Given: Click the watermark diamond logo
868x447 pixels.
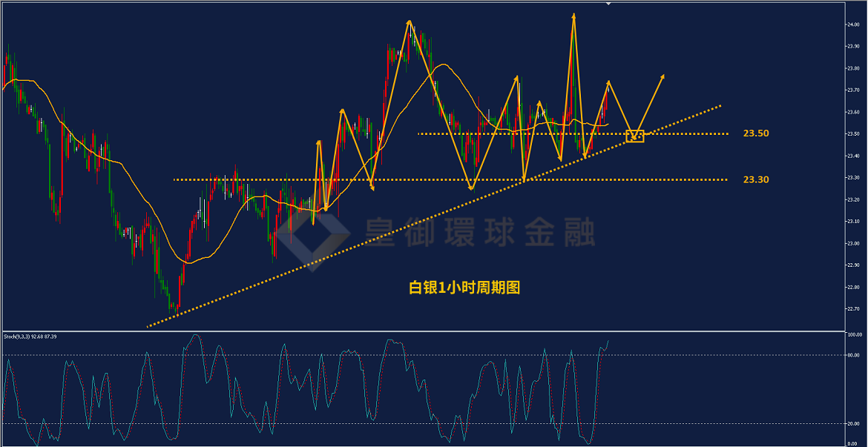Looking at the screenshot, I should point(313,235).
